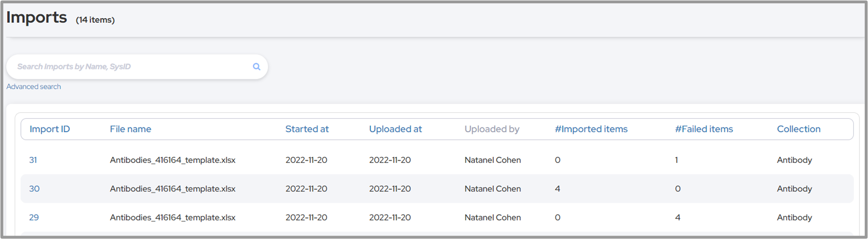Sort table by File name column
Image resolution: width=868 pixels, height=239 pixels.
tap(131, 129)
